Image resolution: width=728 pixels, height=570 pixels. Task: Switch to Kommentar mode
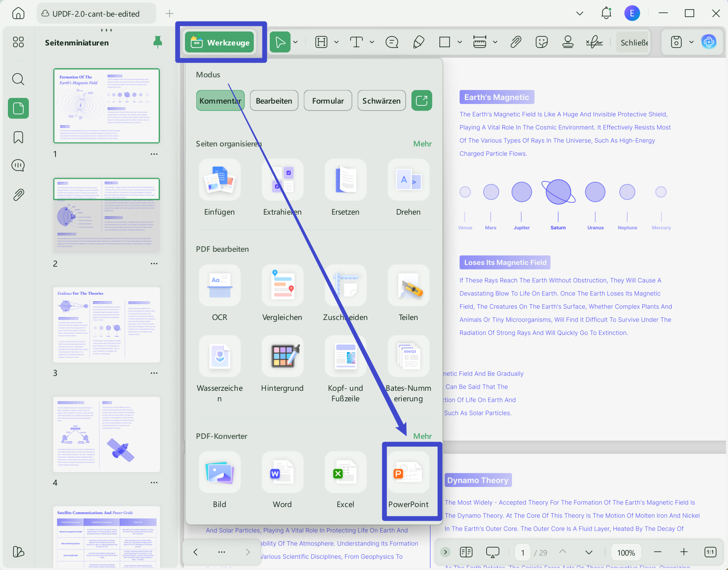[220, 101]
